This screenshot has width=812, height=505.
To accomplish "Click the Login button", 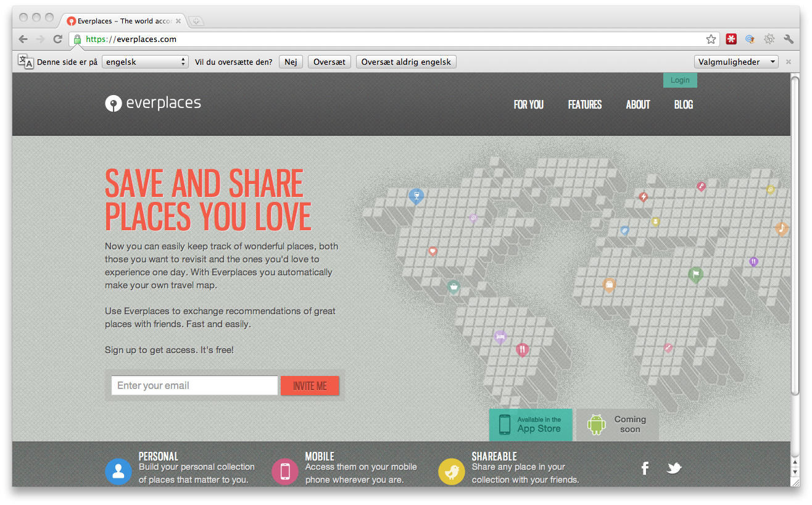I will [x=680, y=80].
